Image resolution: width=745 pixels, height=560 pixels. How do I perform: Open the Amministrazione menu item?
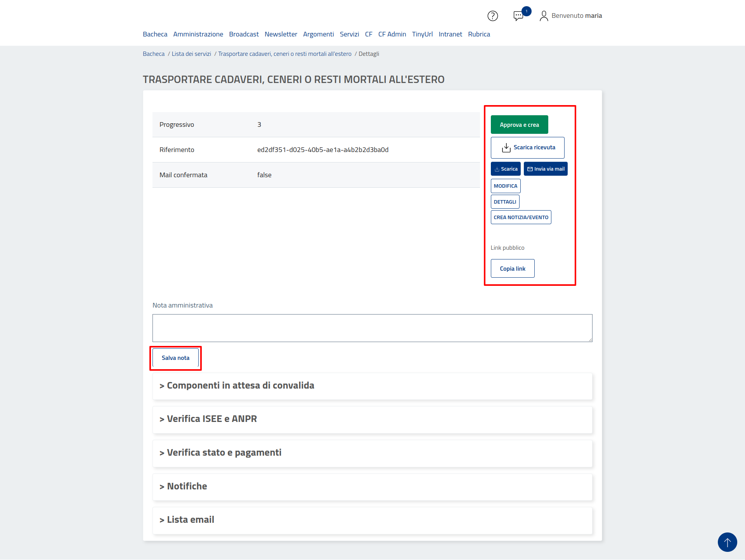pyautogui.click(x=198, y=34)
